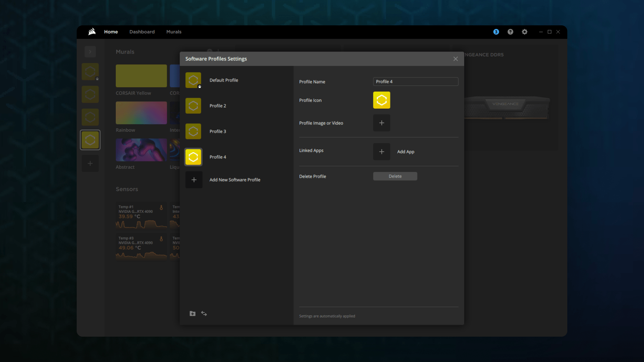644x362 pixels.
Task: Click the VENGEANCE RAM module image
Action: click(x=506, y=108)
